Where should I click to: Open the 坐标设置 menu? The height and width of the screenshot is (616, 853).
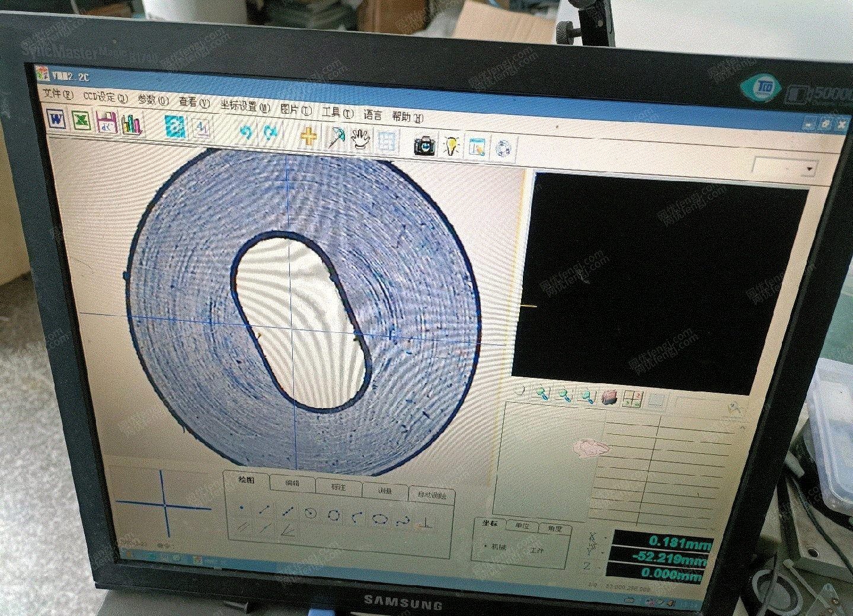pyautogui.click(x=245, y=105)
